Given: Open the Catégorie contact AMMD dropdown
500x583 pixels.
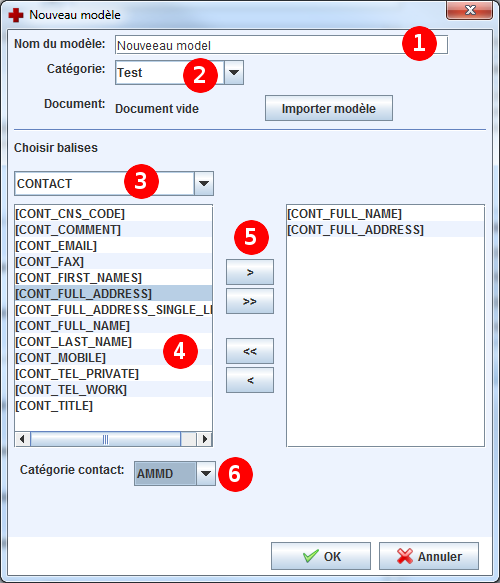Looking at the screenshot, I should 206,473.
